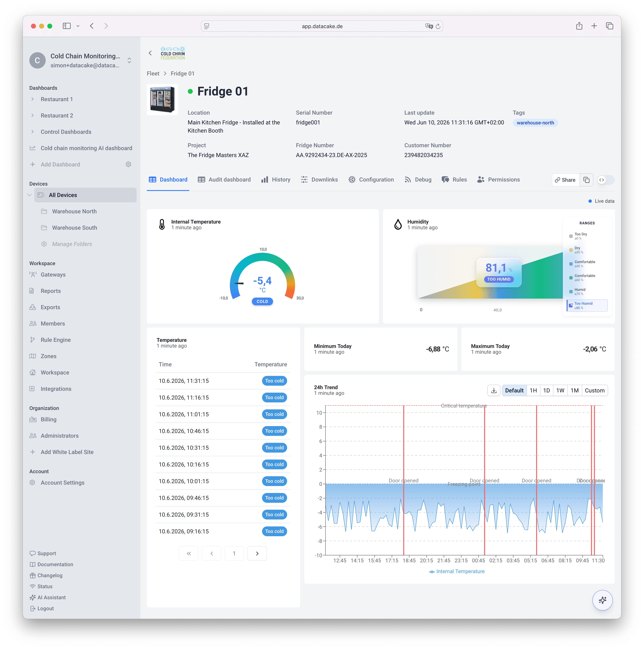644x649 pixels.
Task: Expand the Restaurant 1 dashboard group
Action: 33,99
